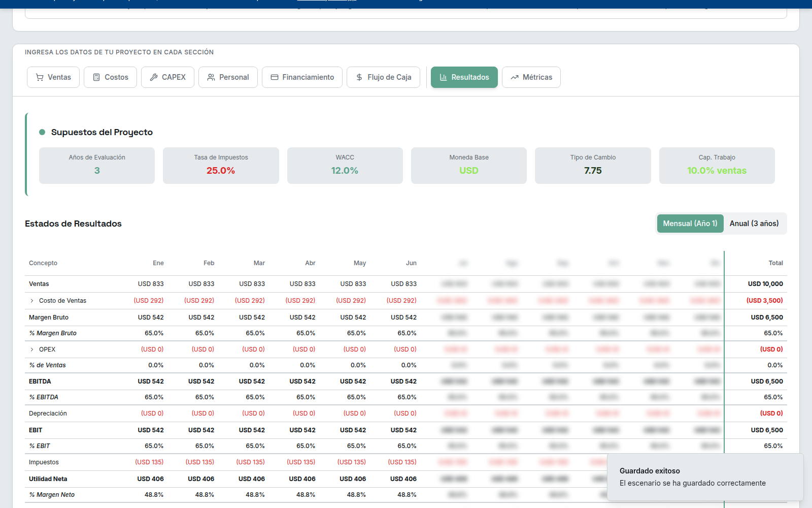Click the Margen Bruto total USD 6,500
The height and width of the screenshot is (508, 812).
(x=767, y=317)
